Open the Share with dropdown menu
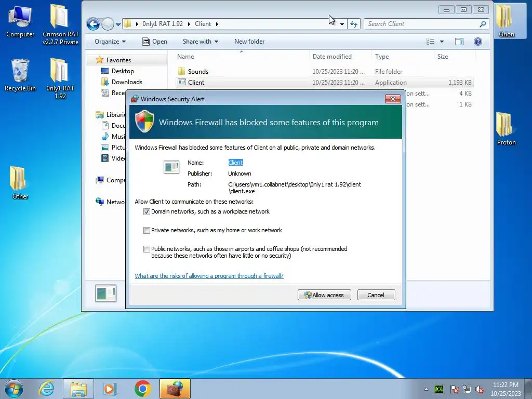This screenshot has height=399, width=532. point(200,42)
